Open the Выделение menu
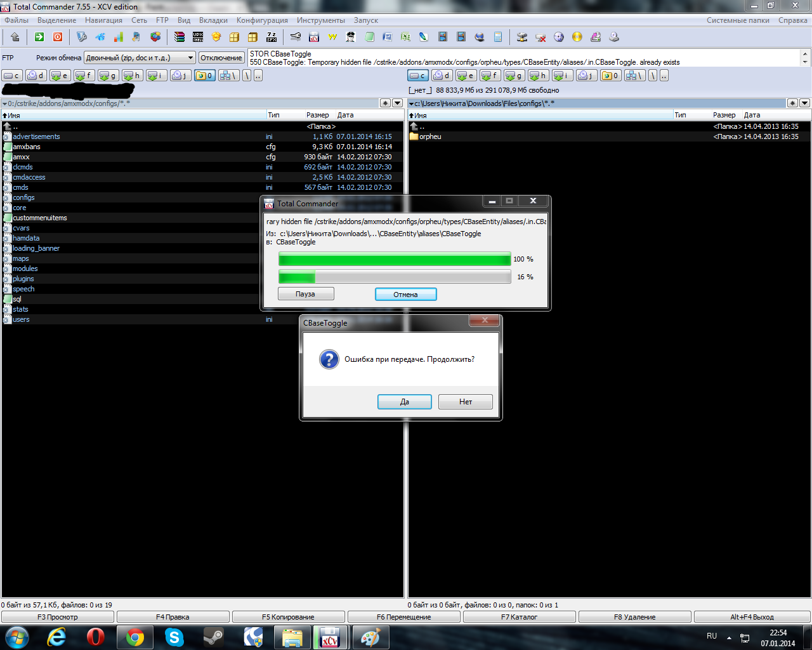 coord(56,20)
